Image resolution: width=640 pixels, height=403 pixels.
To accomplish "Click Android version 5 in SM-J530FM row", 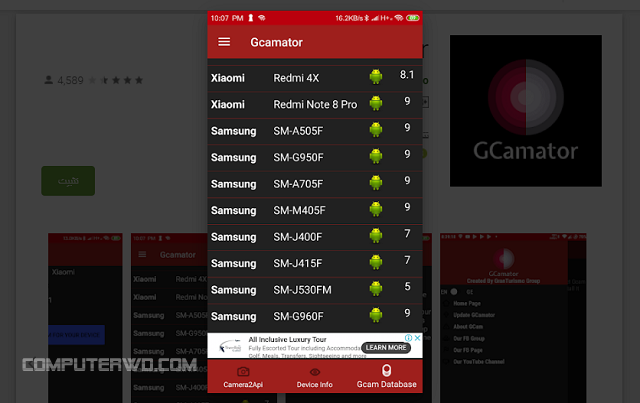I will [x=407, y=287].
